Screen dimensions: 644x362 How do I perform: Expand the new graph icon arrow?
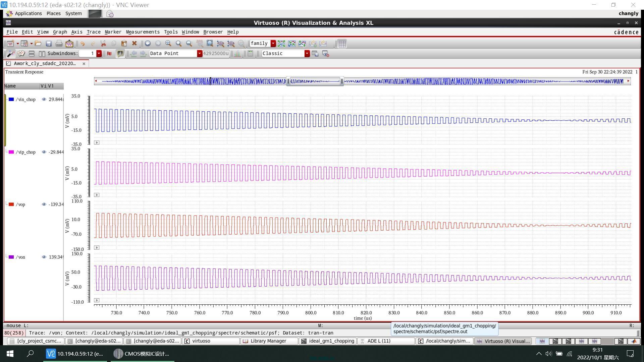click(17, 44)
